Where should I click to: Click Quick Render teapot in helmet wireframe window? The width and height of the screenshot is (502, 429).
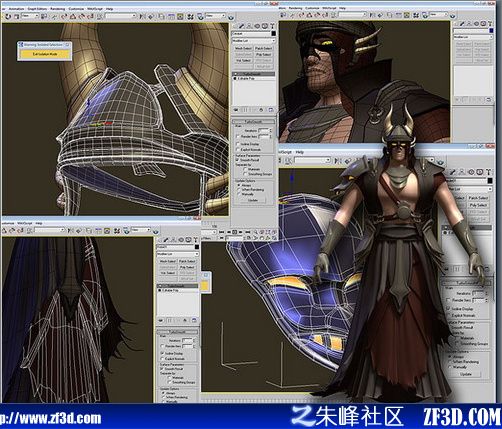231,17
